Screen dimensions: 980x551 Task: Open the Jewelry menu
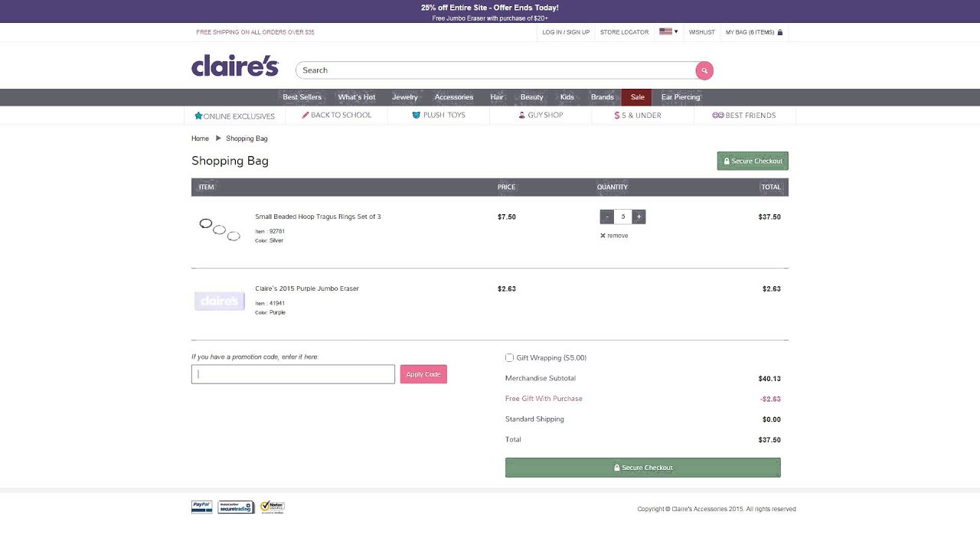pyautogui.click(x=405, y=97)
